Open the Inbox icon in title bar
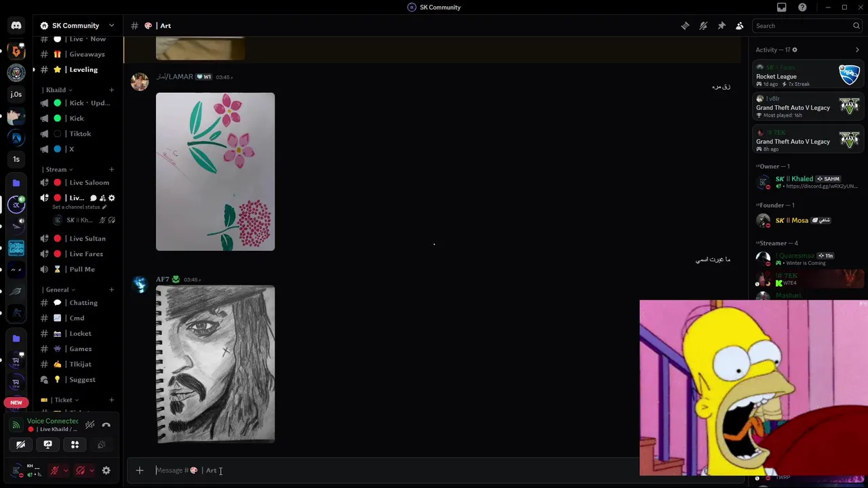 click(782, 7)
